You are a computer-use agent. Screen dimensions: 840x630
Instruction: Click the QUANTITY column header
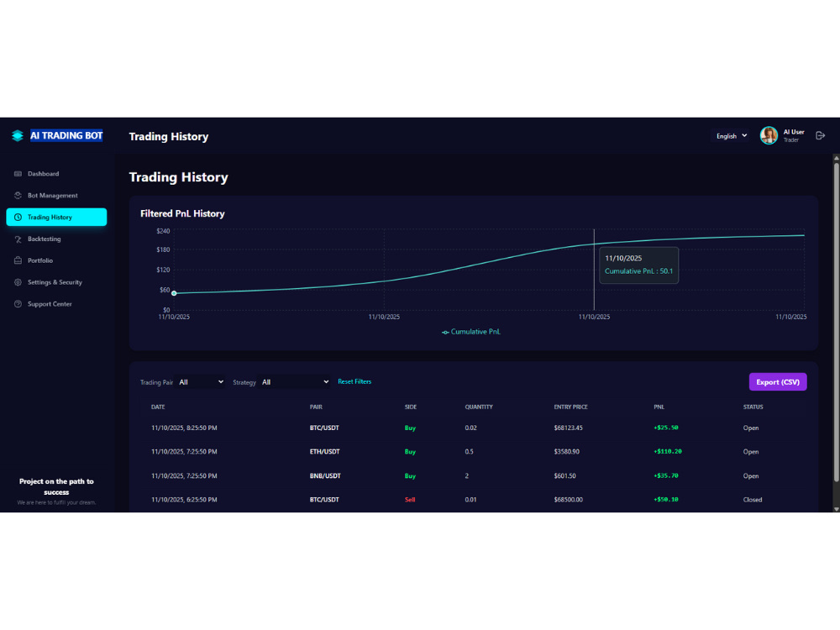tap(479, 407)
